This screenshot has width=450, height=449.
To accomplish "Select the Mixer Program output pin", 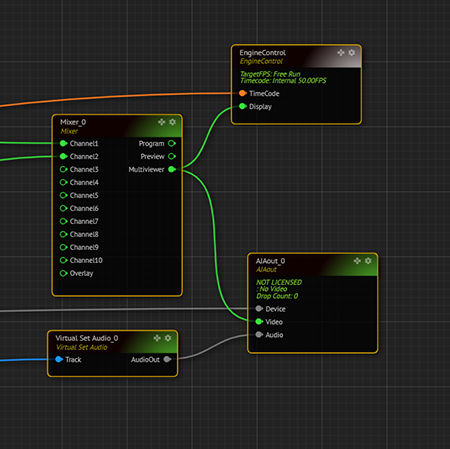I will [x=172, y=143].
